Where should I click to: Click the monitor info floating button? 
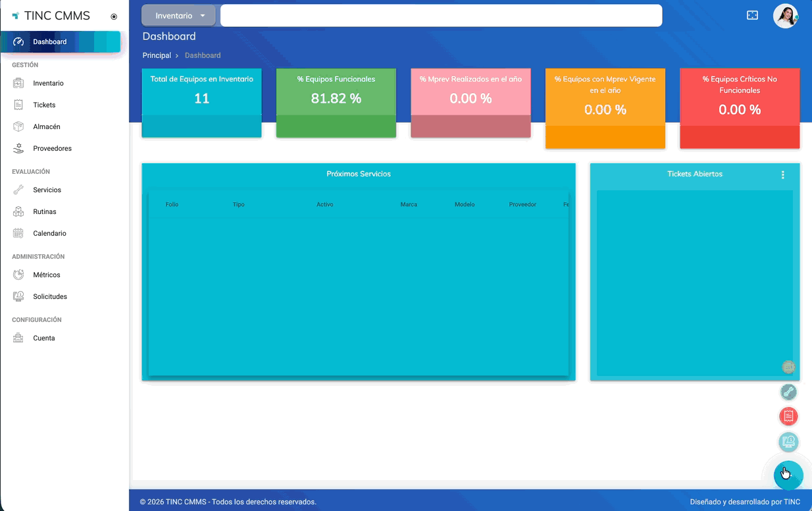[788, 441]
